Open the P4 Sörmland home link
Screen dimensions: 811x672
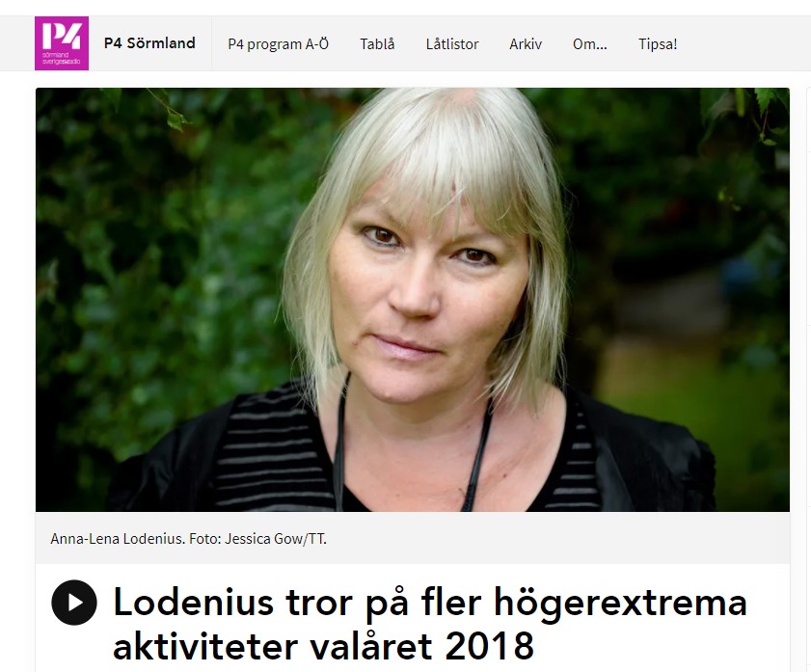(149, 43)
